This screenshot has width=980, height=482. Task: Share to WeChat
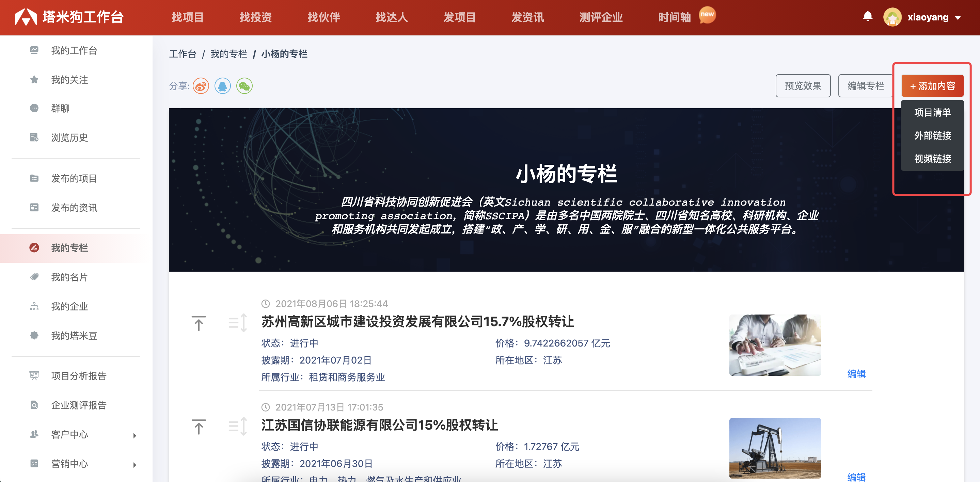pyautogui.click(x=244, y=86)
